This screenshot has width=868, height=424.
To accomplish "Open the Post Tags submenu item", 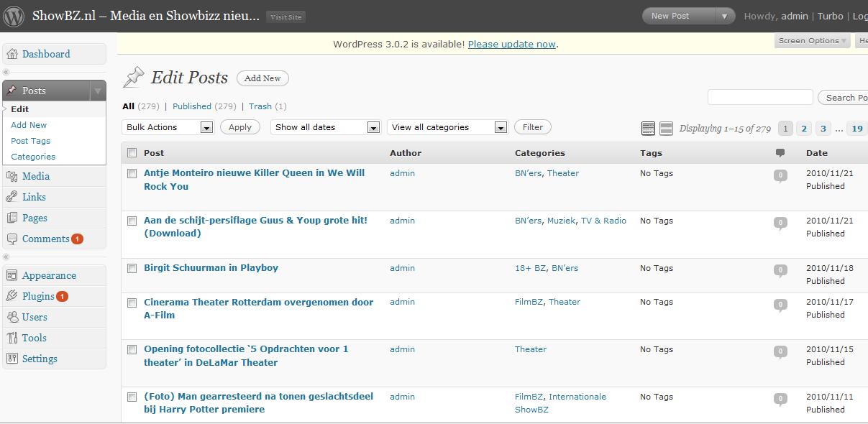I will click(x=30, y=141).
